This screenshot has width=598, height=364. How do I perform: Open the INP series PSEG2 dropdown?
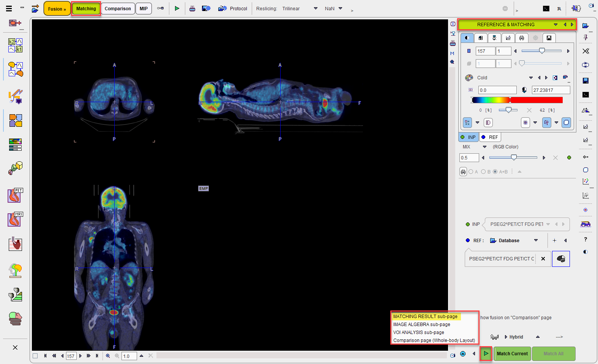click(x=548, y=224)
